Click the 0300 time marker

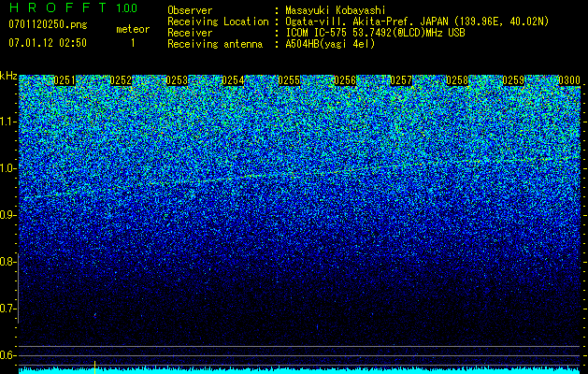[569, 80]
